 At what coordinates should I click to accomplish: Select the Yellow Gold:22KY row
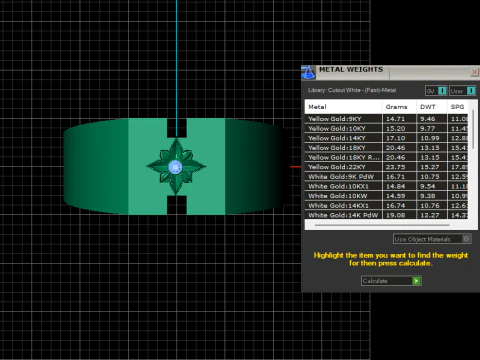(x=386, y=167)
